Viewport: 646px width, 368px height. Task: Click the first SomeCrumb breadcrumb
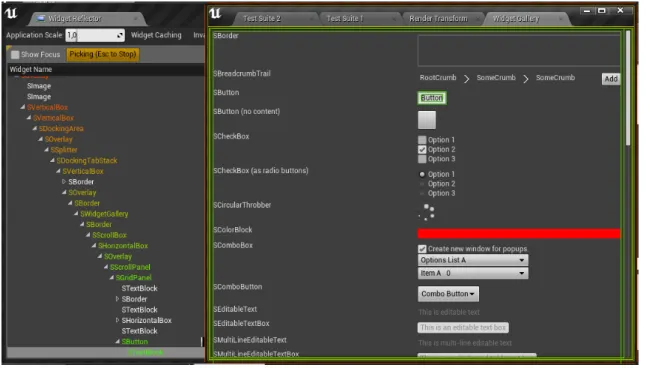[x=496, y=78]
